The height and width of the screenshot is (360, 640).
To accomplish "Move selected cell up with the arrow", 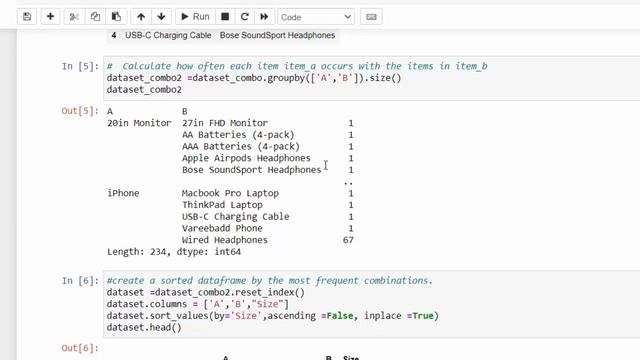I will tap(141, 17).
